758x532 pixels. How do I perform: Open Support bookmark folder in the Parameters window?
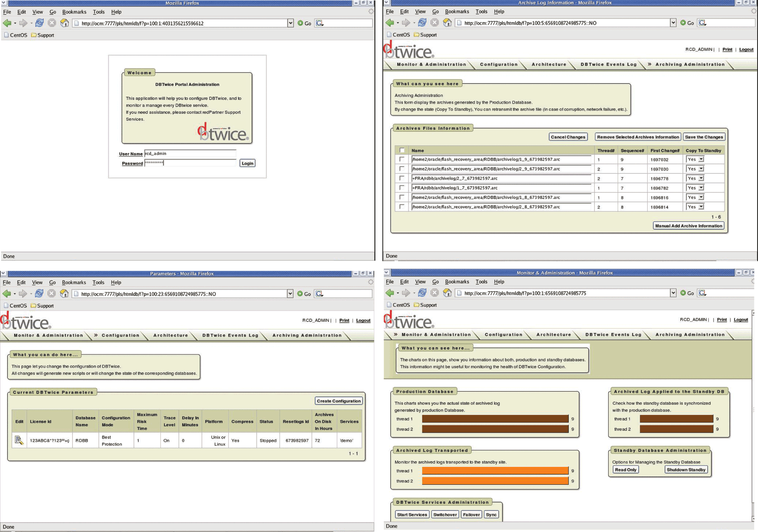coord(42,306)
